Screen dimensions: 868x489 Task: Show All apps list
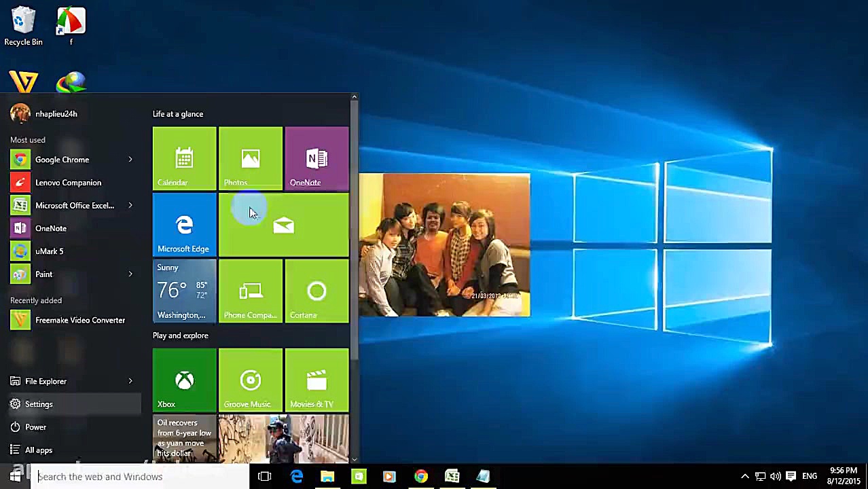(x=38, y=450)
